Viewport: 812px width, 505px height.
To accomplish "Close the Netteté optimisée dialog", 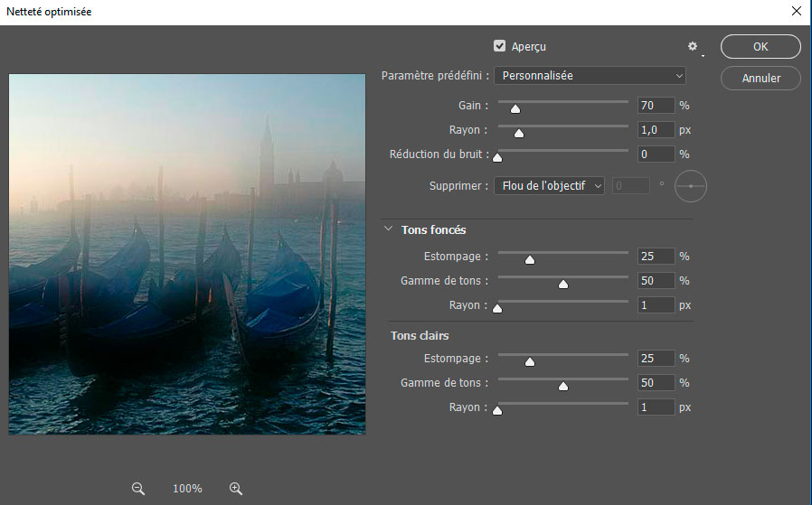I will [x=796, y=12].
